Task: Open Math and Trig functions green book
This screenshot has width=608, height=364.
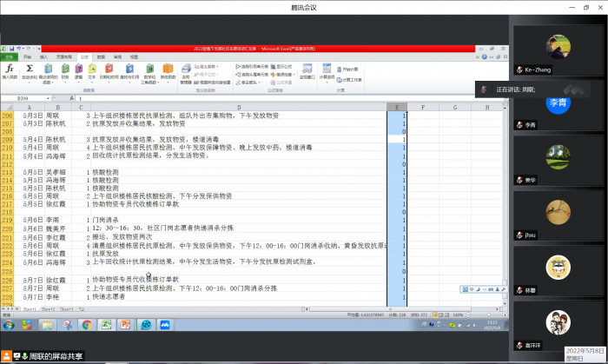Action: pyautogui.click(x=149, y=74)
